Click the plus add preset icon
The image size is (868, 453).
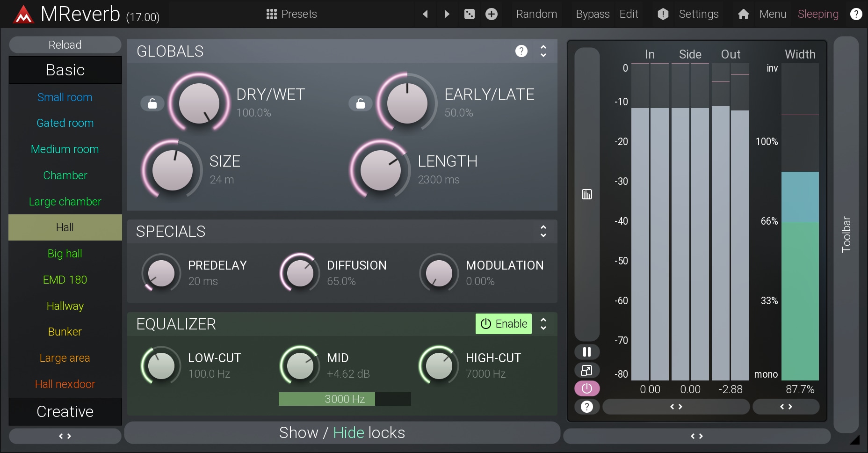tap(491, 14)
